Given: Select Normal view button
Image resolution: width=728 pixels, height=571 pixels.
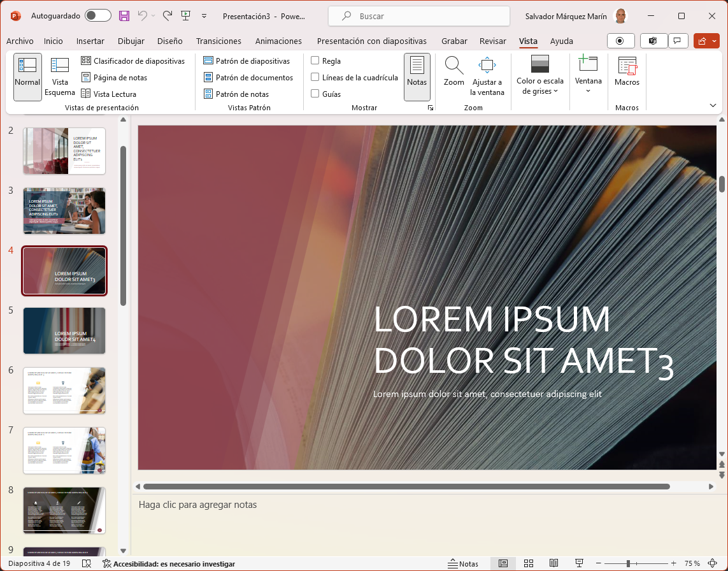Looking at the screenshot, I should pyautogui.click(x=27, y=76).
